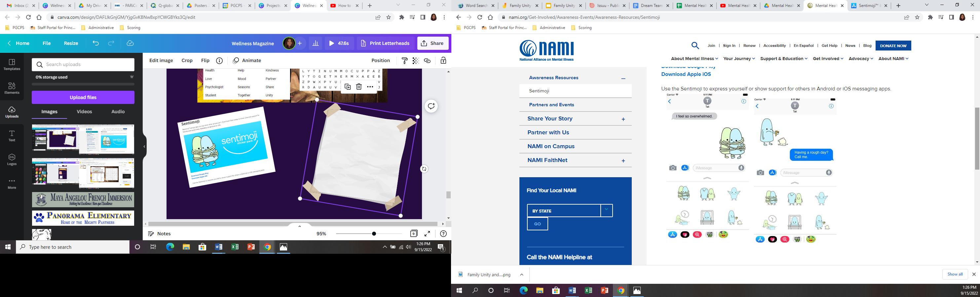This screenshot has width=980, height=297.
Task: Enter fullscreen mode in Canva
Action: click(x=428, y=234)
